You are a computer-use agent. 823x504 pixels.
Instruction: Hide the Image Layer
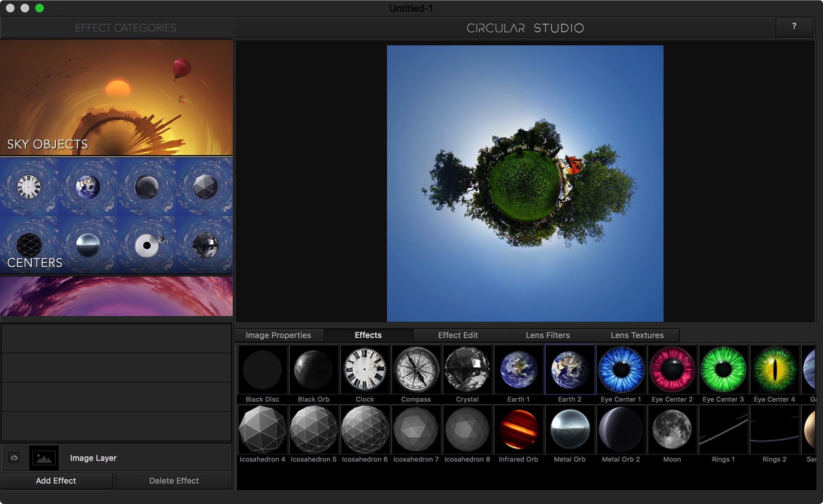coord(14,458)
